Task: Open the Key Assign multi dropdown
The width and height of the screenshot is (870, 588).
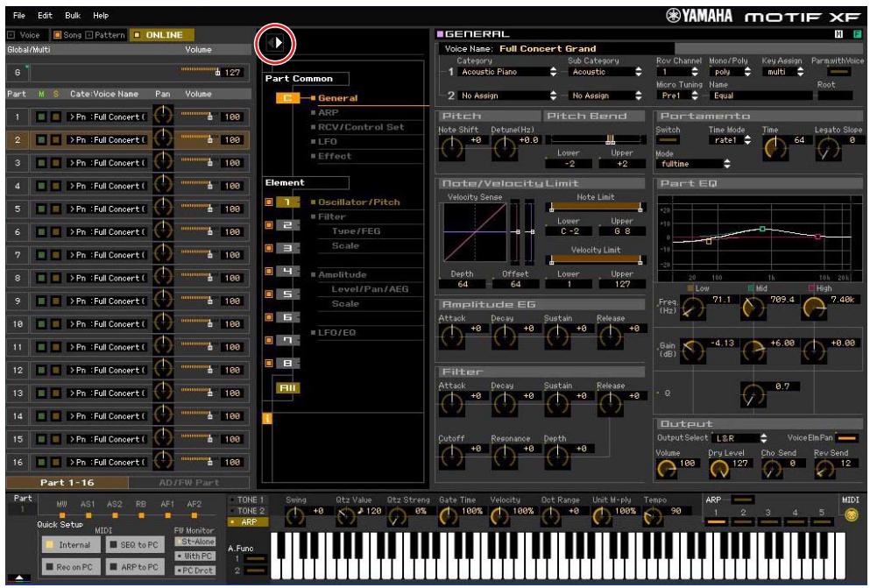Action: tap(783, 72)
